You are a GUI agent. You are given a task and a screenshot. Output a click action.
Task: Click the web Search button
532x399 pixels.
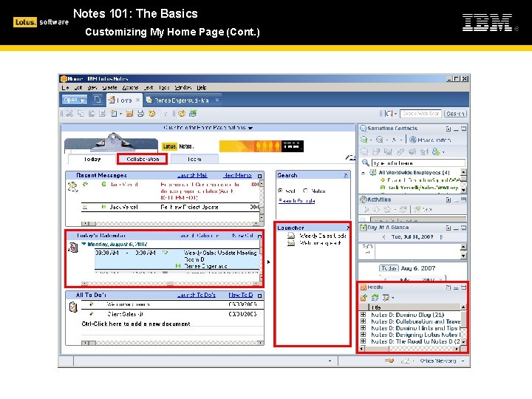(455, 114)
